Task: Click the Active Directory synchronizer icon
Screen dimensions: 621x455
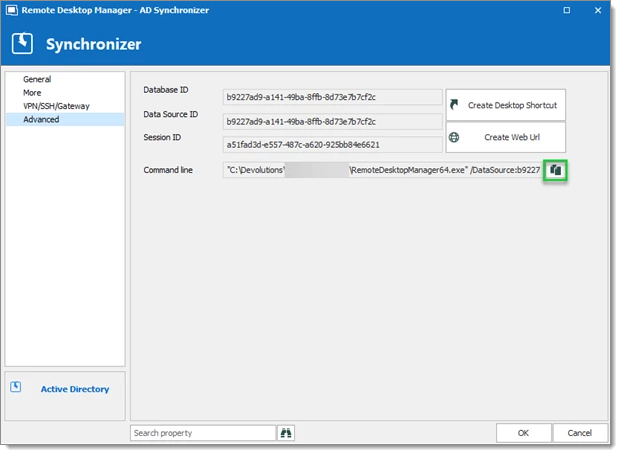Action: point(16,386)
